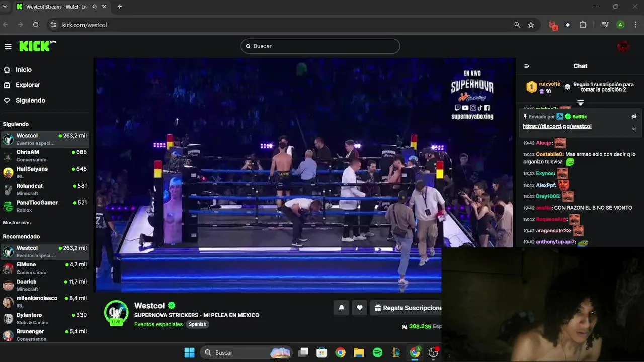This screenshot has height=362, width=644.
Task: Collapse the chat panel icon
Action: [x=527, y=66]
